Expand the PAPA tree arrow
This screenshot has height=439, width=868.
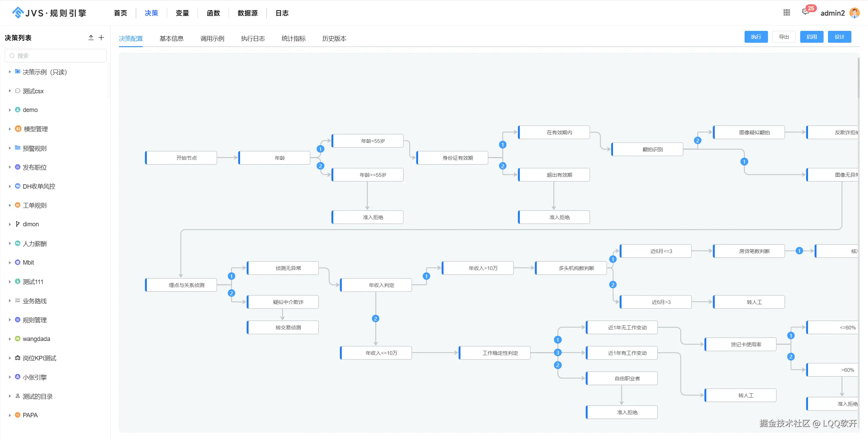tap(10, 415)
